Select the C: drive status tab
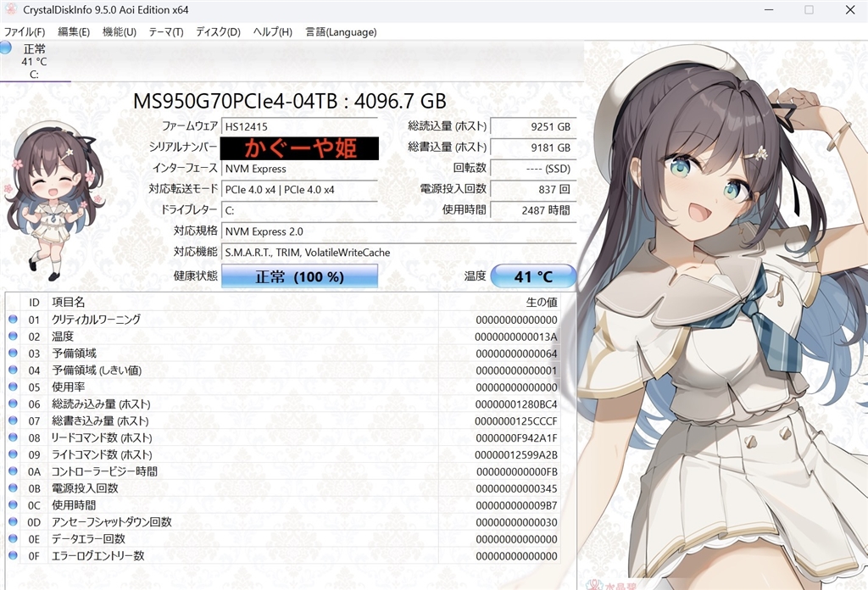The height and width of the screenshot is (590, 868). click(34, 61)
